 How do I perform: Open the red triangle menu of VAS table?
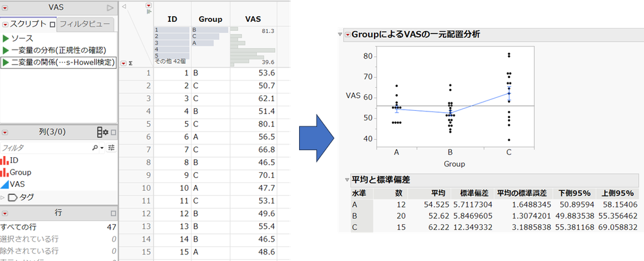point(6,7)
